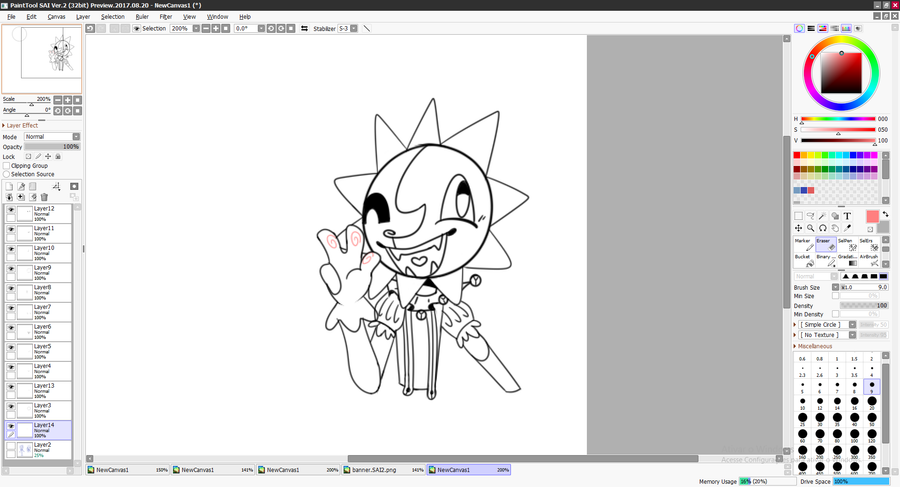Select the magic wand tool
This screenshot has height=487, width=900.
point(823,216)
